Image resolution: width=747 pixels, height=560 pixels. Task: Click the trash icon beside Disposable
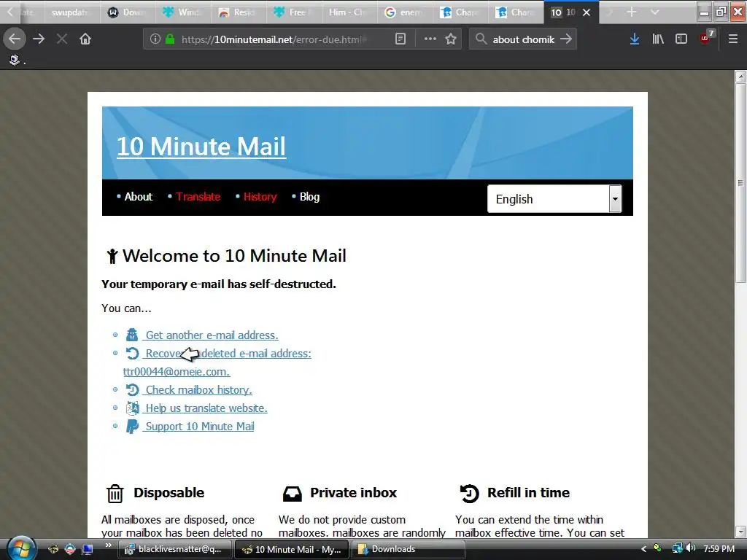(115, 494)
